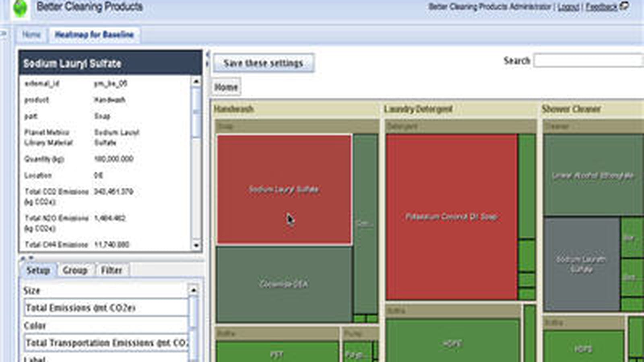
Task: Open the Group tab
Action: coord(75,270)
